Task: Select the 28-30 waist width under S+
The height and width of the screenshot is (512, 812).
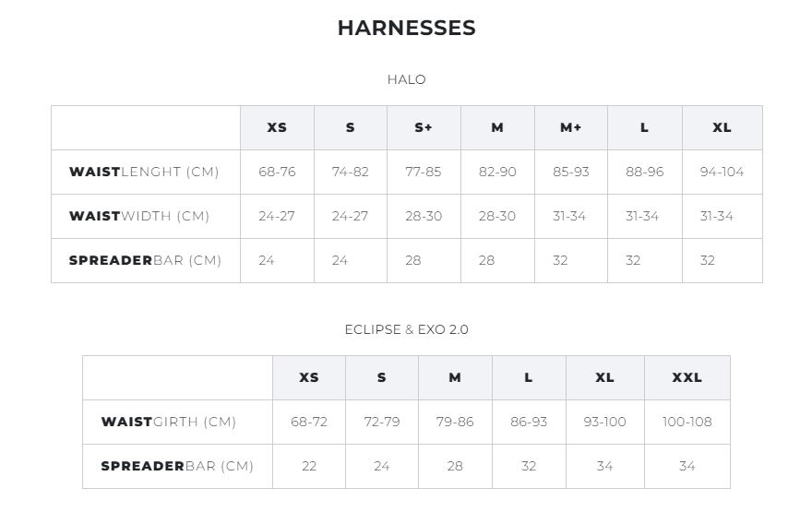Action: (x=424, y=217)
